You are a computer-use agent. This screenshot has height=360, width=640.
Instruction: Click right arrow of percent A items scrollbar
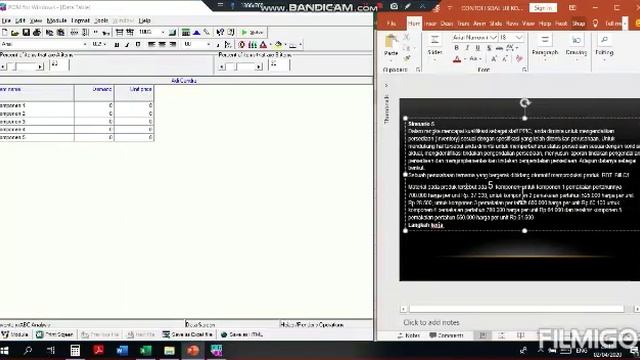40,67
